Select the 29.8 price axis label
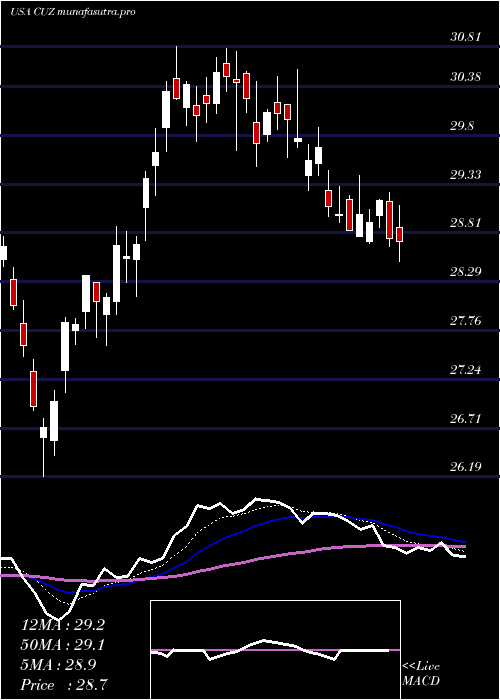Viewport: 500px width, 700px height. (462, 126)
